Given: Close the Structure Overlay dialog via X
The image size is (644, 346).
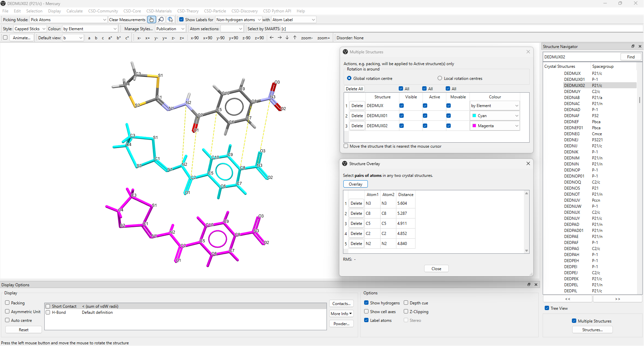Looking at the screenshot, I should coord(528,163).
